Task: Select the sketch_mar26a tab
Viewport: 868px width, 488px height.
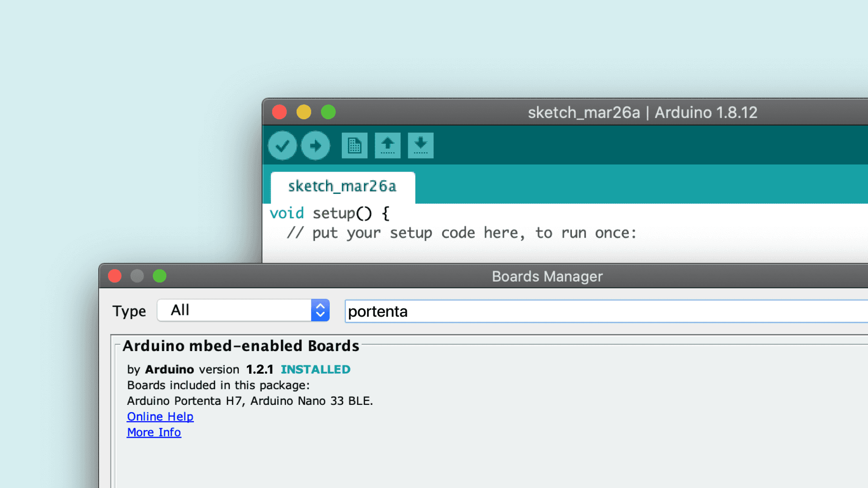Action: [342, 187]
